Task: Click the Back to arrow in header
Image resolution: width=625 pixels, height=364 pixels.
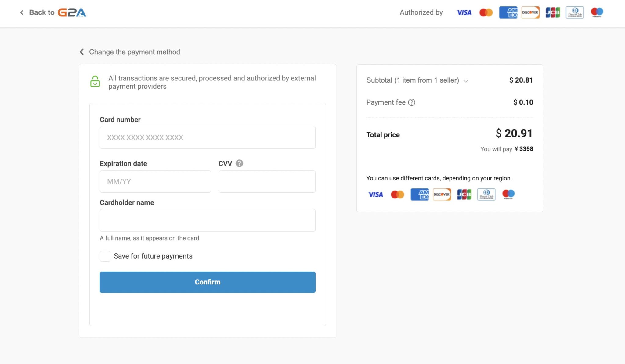Action: [22, 12]
